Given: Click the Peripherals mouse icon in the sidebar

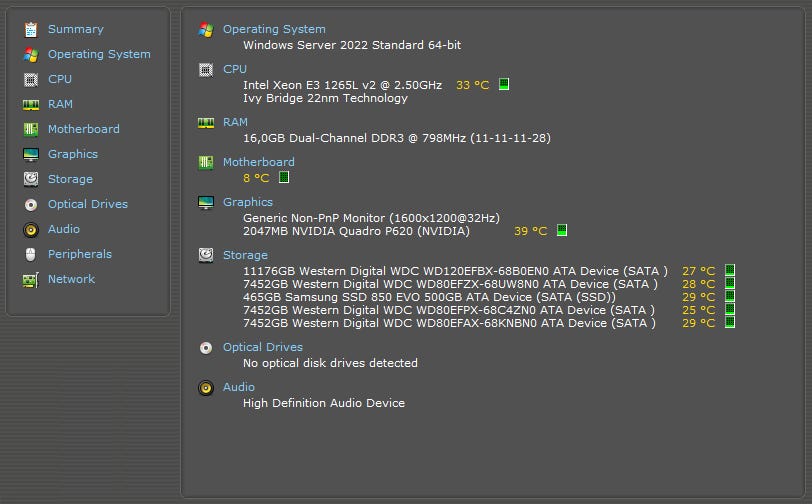Looking at the screenshot, I should click(31, 254).
